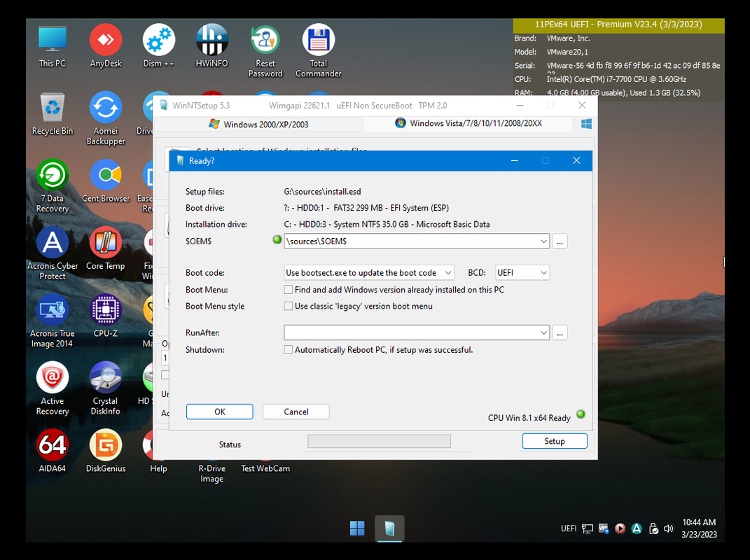The width and height of the screenshot is (750, 560).
Task: Launch Cent Browser desktop icon
Action: coord(106,181)
